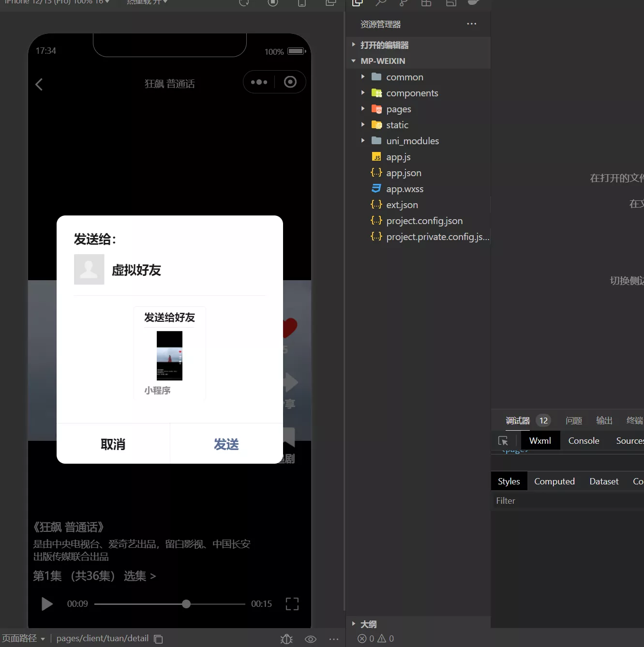This screenshot has width=644, height=647.
Task: Toggle fullscreen on the video player
Action: tap(292, 603)
